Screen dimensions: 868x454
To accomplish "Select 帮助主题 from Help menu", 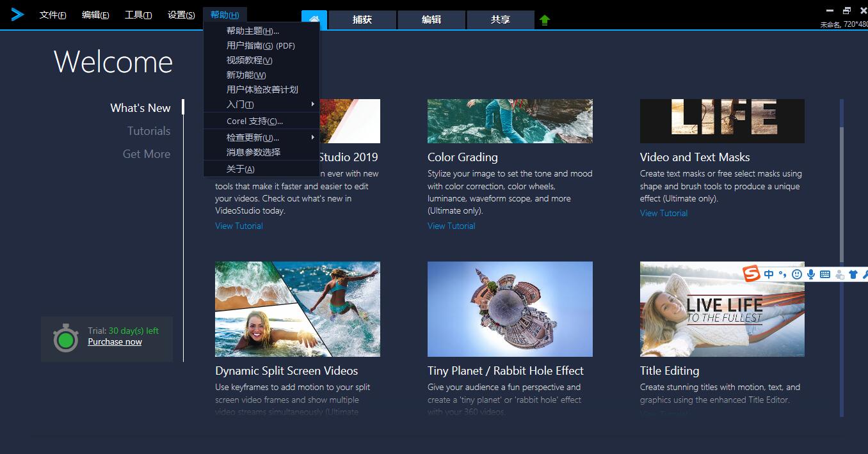I will click(261, 31).
